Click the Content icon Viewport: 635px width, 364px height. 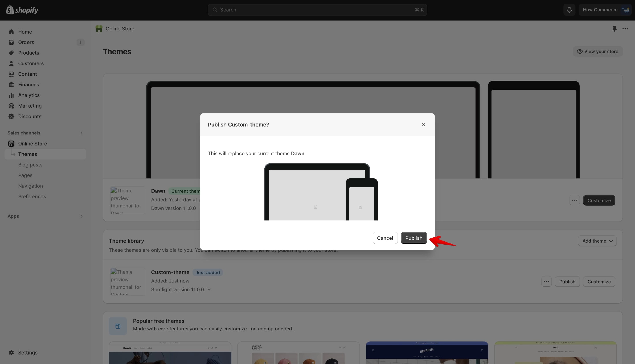[x=11, y=74]
